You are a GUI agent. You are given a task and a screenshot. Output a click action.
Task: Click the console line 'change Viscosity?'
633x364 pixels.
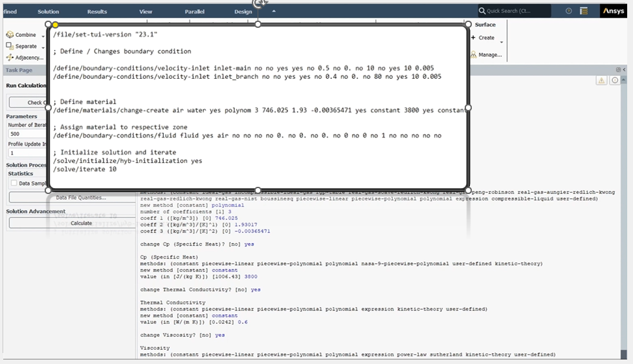click(183, 335)
